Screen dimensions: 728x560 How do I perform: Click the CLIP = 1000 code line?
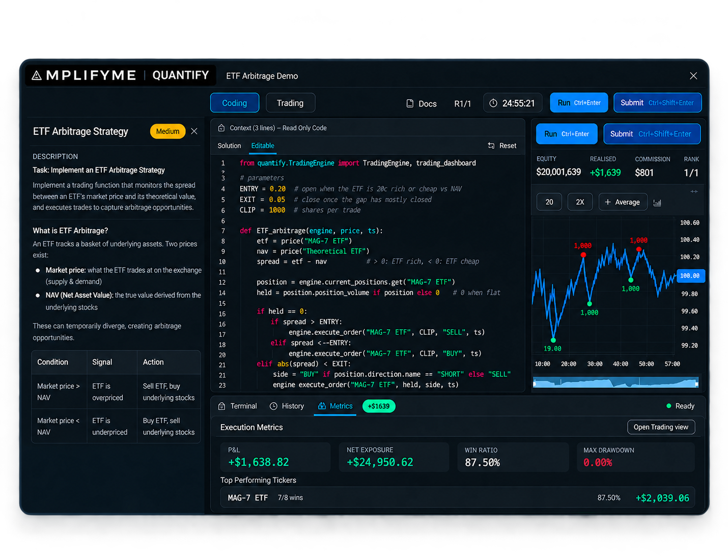(300, 210)
